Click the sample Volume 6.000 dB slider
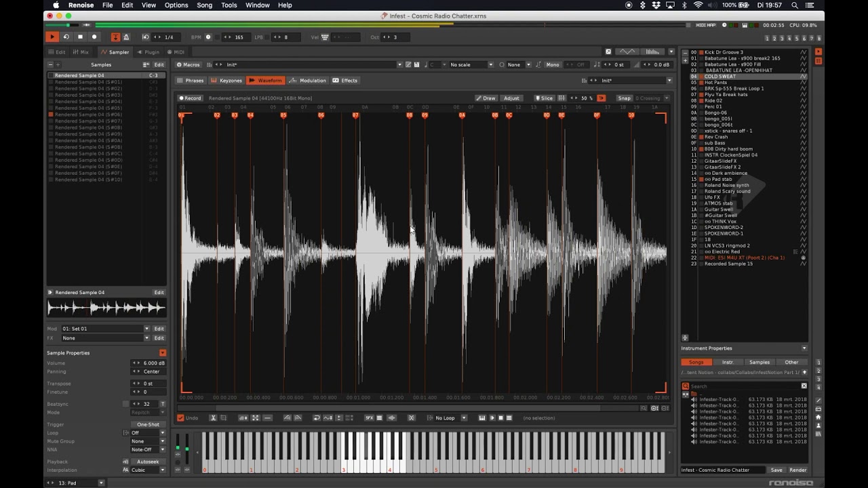Image resolution: width=868 pixels, height=488 pixels. click(x=148, y=363)
